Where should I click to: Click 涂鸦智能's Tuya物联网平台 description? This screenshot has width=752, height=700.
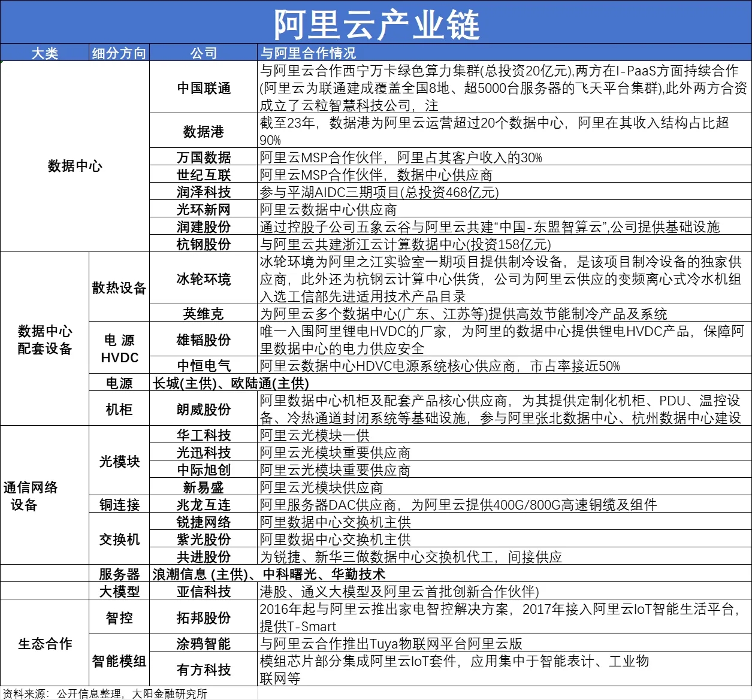click(x=505, y=644)
